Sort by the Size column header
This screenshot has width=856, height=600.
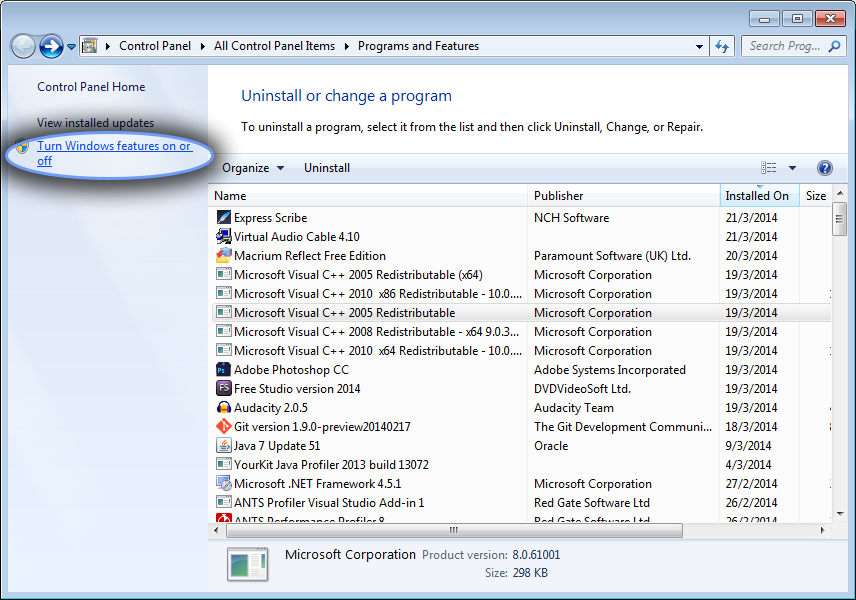click(816, 196)
